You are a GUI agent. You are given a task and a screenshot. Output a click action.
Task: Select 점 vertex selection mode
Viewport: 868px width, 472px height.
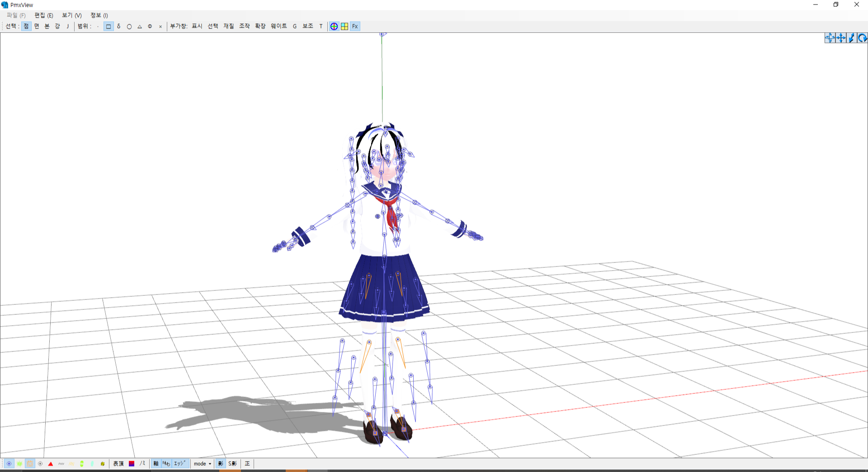click(x=26, y=26)
